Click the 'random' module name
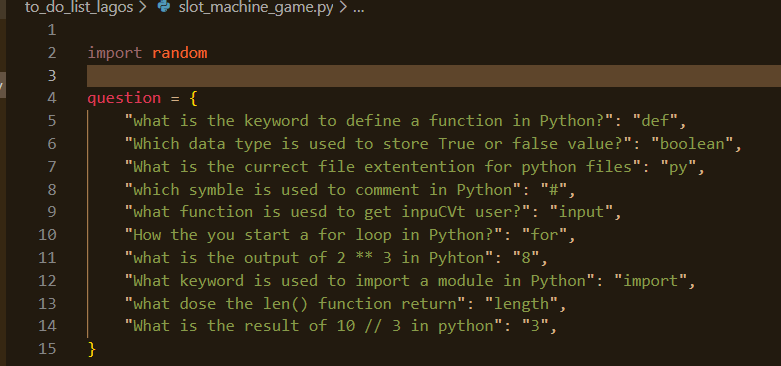 tap(179, 53)
